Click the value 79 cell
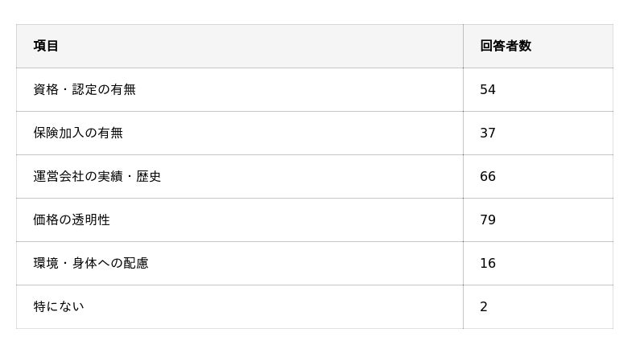The image size is (644, 353). (x=538, y=220)
